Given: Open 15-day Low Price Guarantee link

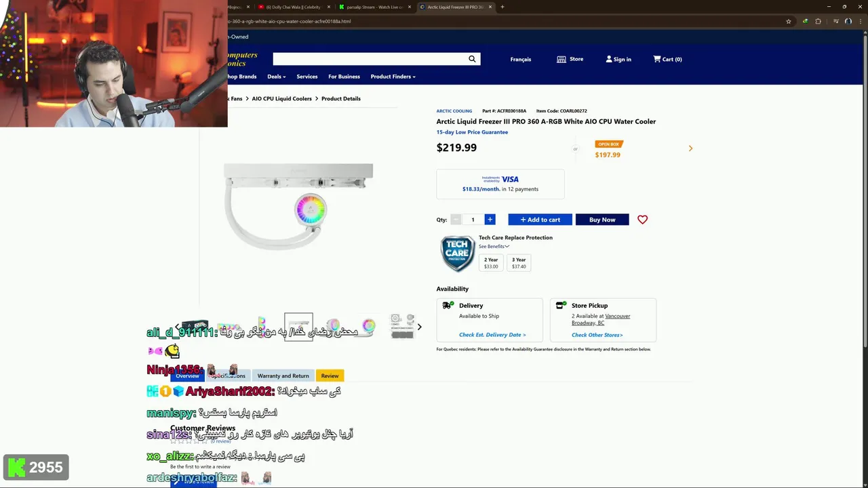Looking at the screenshot, I should 472,132.
